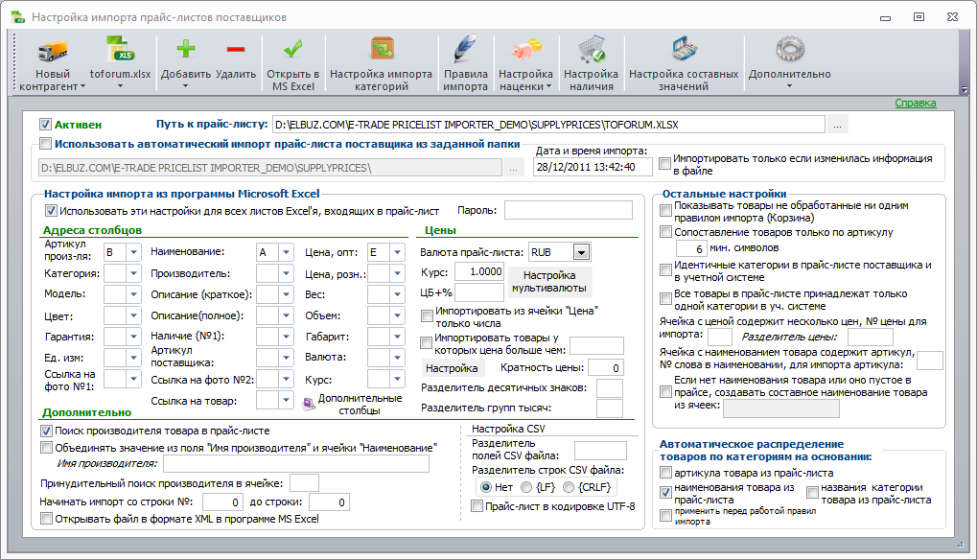977x560 pixels.
Task: Click Открыть в MS Excel checkmark icon
Action: (x=292, y=49)
